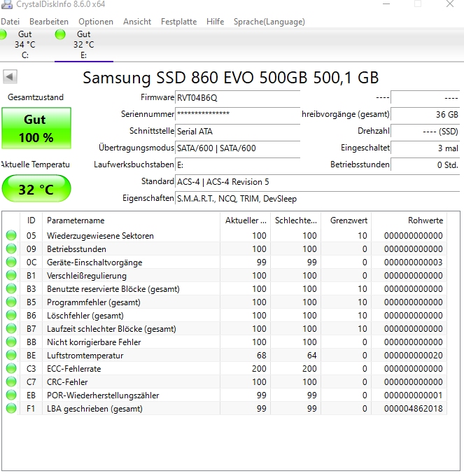Click status icon of LBA geschrieben row
Screen dimensions: 464x476
(x=11, y=409)
